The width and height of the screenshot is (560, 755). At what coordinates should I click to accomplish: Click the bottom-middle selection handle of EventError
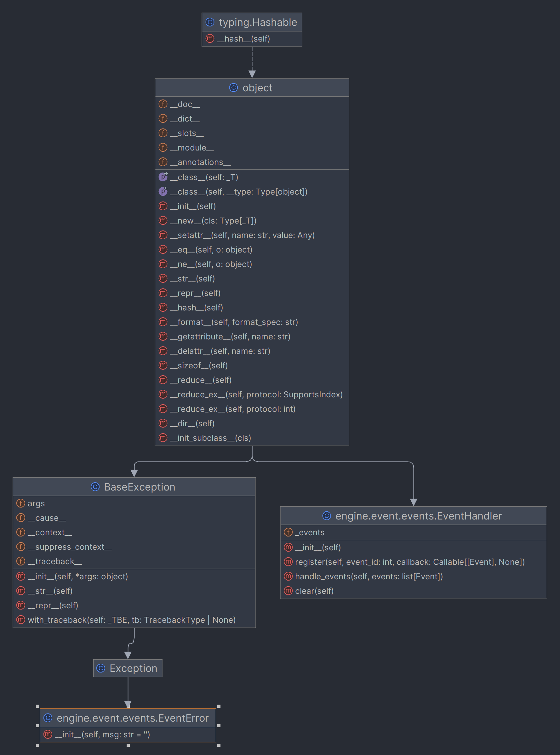(128, 745)
